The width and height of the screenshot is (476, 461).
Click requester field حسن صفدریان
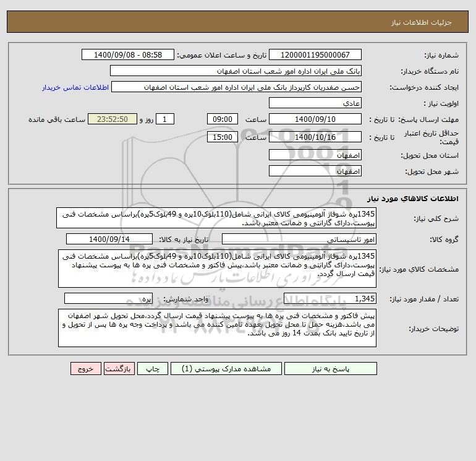237,87
